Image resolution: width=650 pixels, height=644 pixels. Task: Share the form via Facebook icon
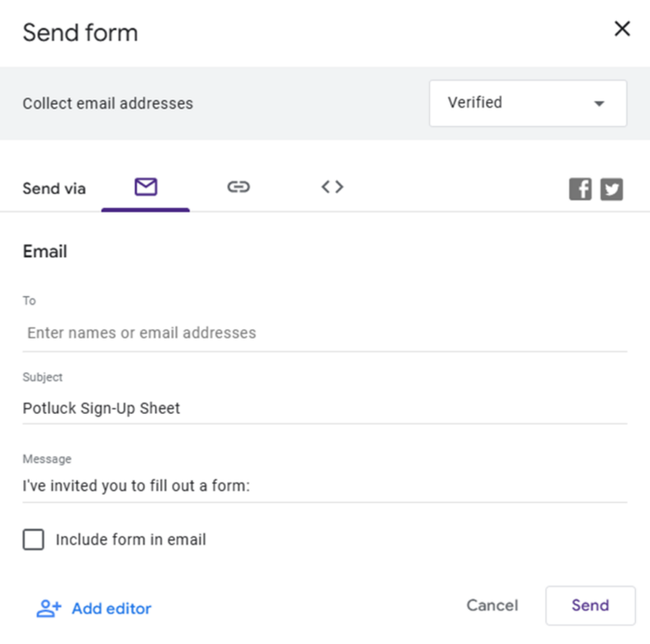(x=580, y=189)
